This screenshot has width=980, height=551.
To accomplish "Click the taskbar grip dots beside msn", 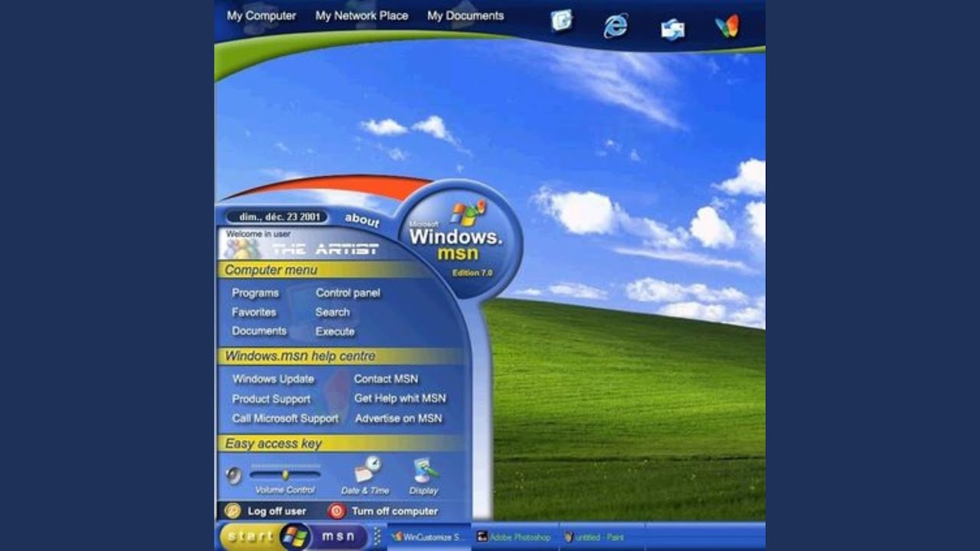I will tap(377, 536).
